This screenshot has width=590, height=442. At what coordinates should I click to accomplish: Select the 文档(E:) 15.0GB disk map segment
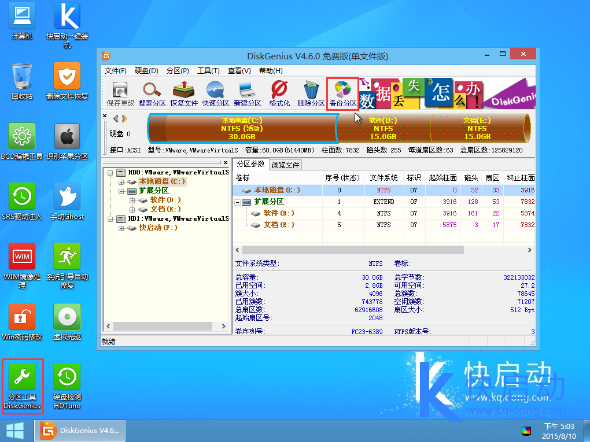(477, 129)
